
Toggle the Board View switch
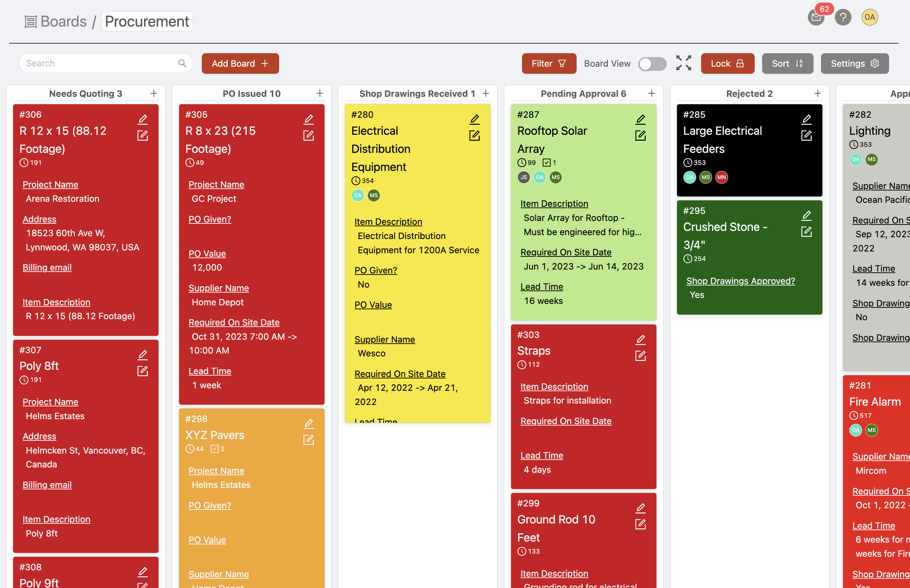tap(652, 64)
